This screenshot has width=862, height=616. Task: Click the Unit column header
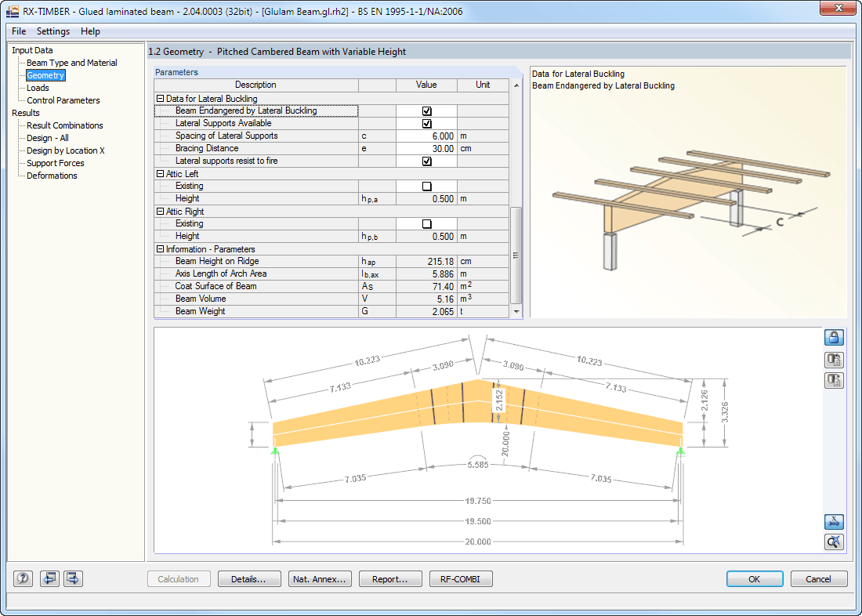(483, 85)
